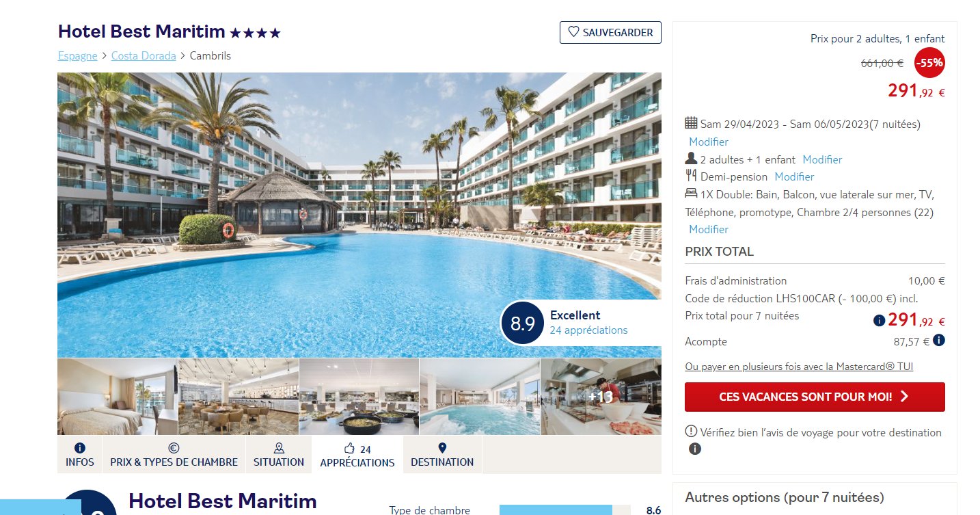
Task: Click the bed icon for room type
Action: pyautogui.click(x=691, y=194)
